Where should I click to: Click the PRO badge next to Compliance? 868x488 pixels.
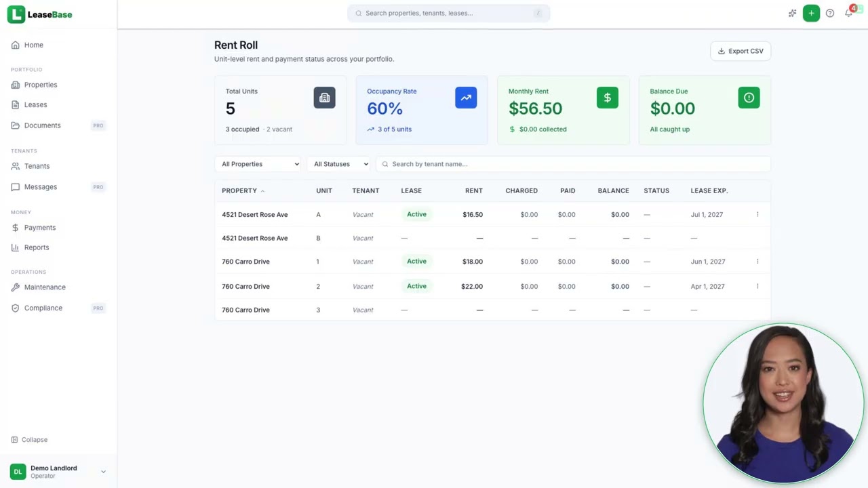[98, 308]
